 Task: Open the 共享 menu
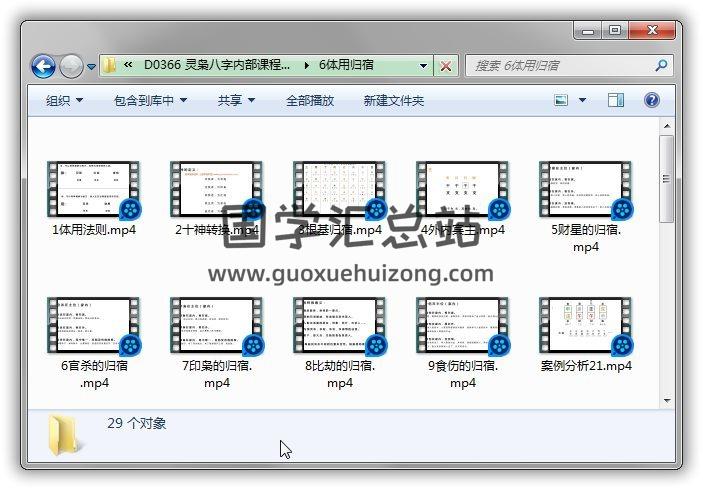pos(236,100)
